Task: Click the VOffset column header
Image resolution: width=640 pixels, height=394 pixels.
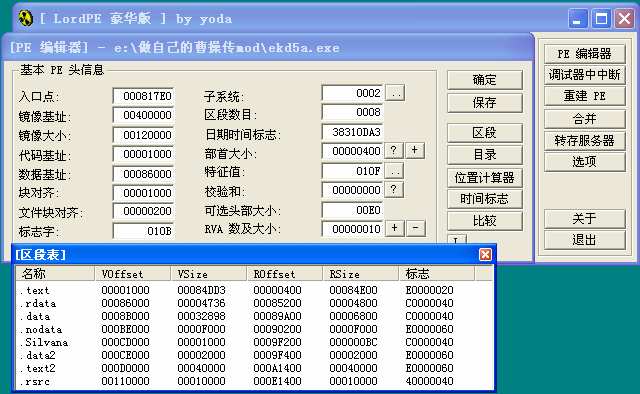Action: (x=132, y=274)
